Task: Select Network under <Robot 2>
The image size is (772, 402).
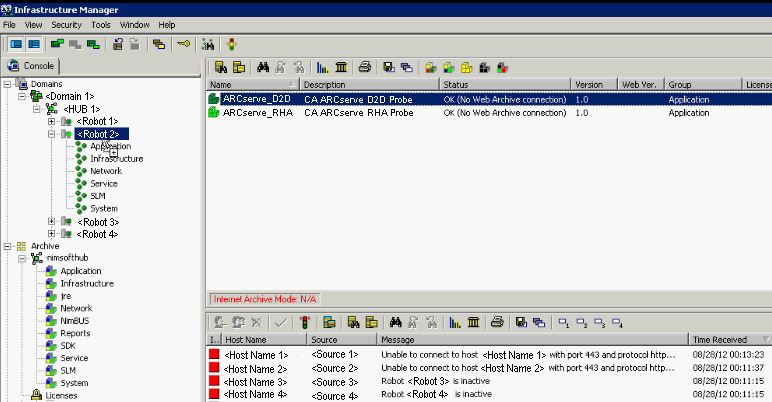Action: (x=106, y=171)
